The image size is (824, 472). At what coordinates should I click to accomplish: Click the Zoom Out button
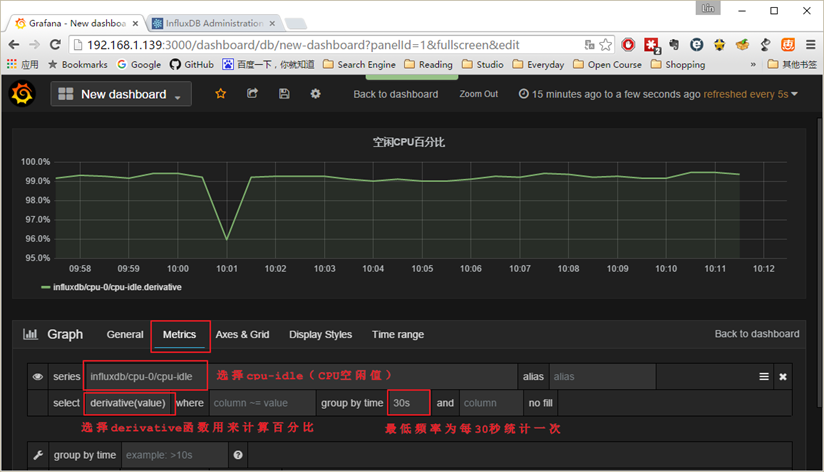pyautogui.click(x=478, y=94)
